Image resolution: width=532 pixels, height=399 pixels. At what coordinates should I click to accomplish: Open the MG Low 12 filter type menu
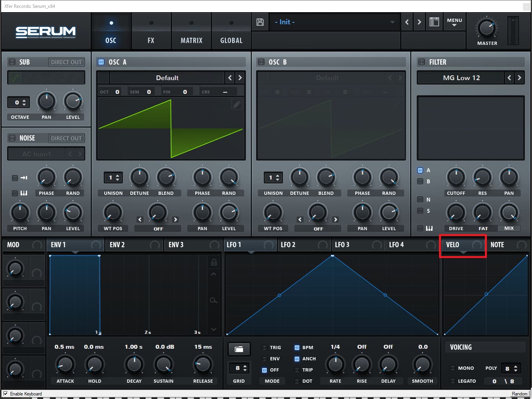461,78
